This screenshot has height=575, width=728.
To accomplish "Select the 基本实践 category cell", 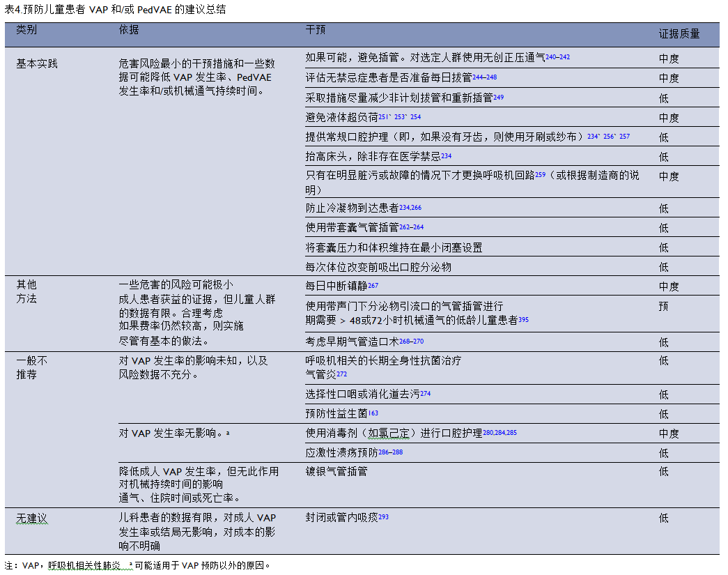I will (37, 63).
